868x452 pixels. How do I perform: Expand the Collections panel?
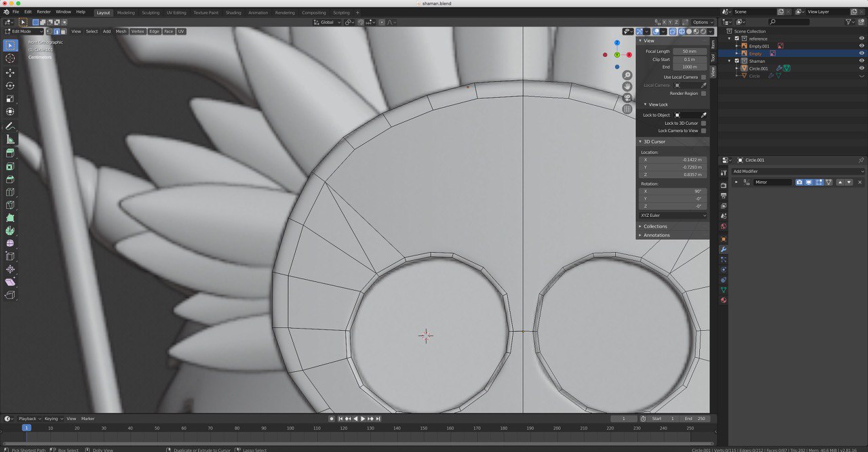point(655,226)
